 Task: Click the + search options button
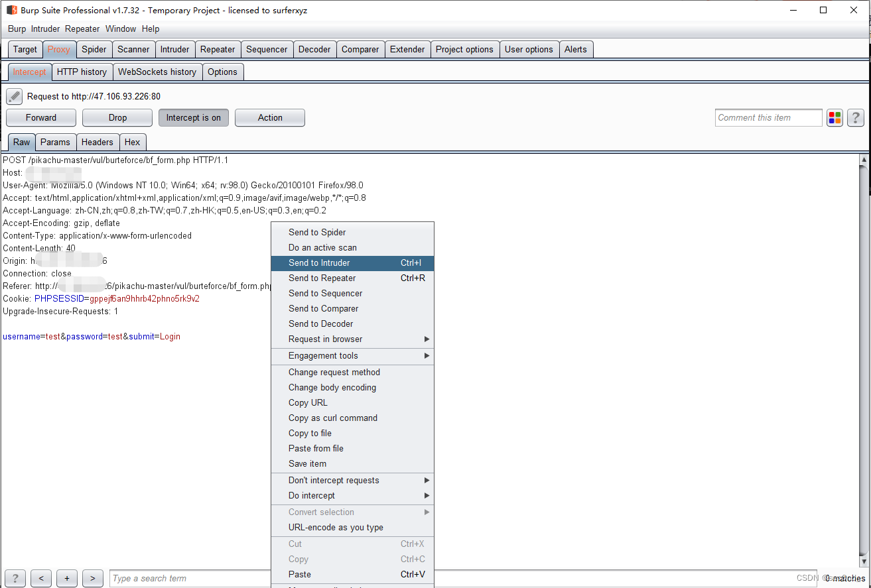[x=67, y=578]
